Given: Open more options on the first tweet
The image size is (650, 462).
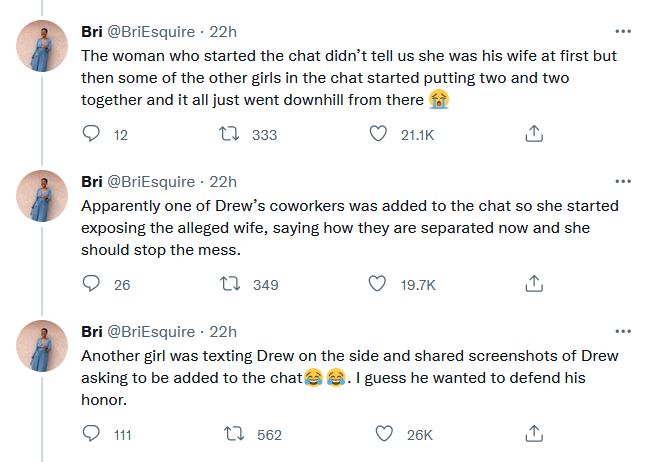Looking at the screenshot, I should [624, 30].
